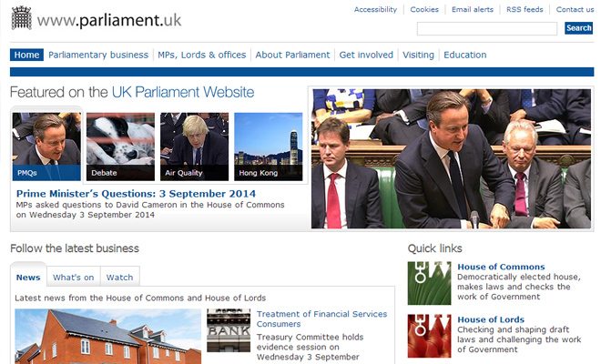
Task: Open the Contact us link
Action: [x=575, y=10]
